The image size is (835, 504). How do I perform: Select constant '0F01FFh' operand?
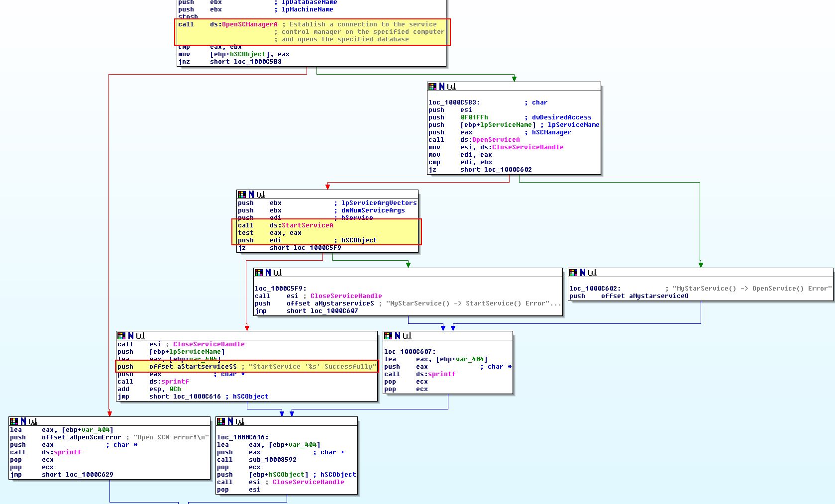pos(474,117)
